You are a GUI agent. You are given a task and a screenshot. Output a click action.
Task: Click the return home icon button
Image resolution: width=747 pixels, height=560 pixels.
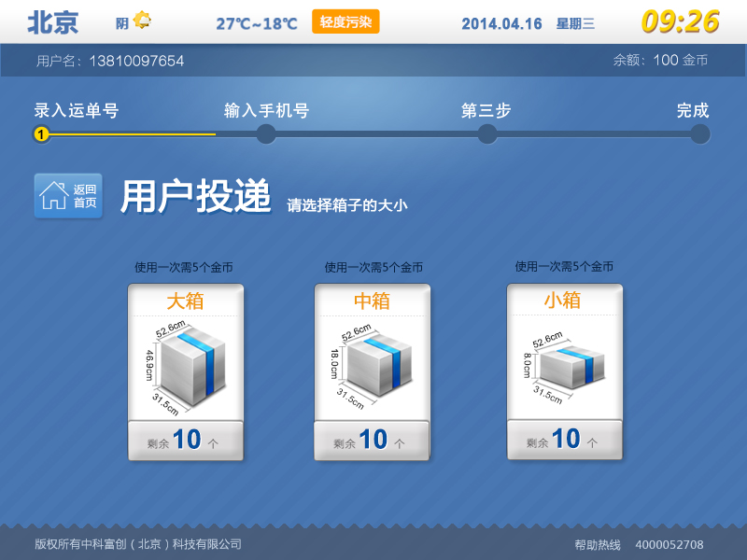click(67, 195)
